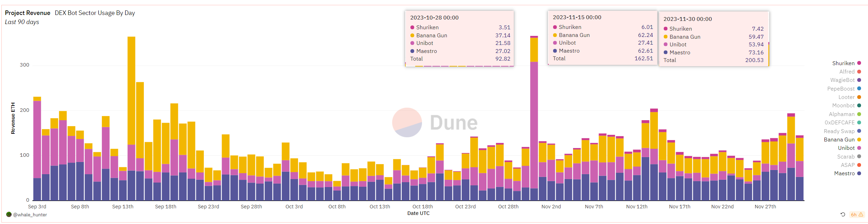
Task: Click the refresh query results icon
Action: [x=843, y=215]
